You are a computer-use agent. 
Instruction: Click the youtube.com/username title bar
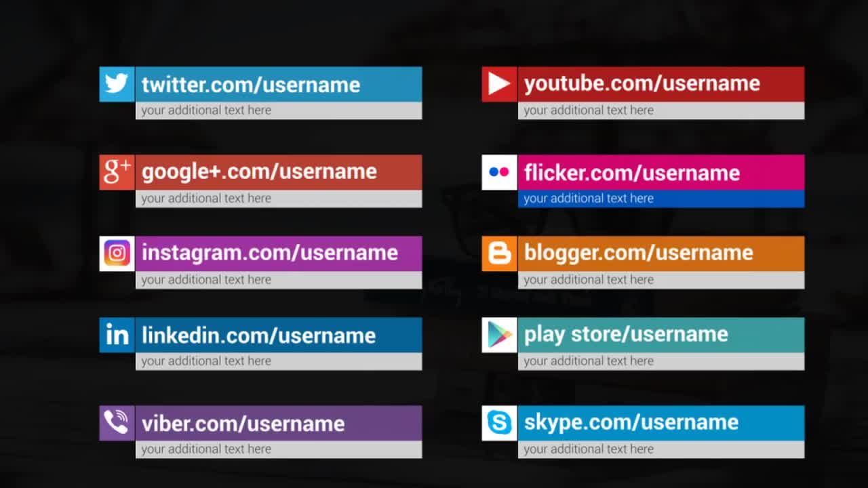(x=642, y=83)
